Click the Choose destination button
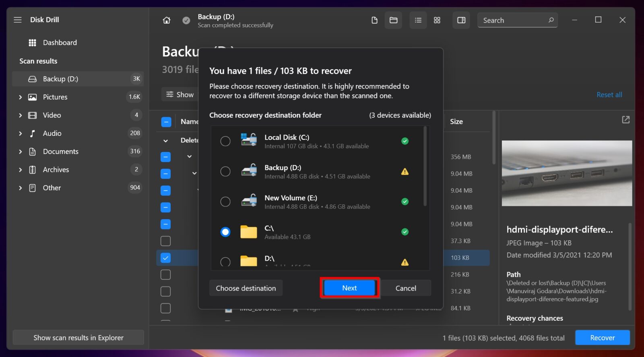 [x=246, y=288]
